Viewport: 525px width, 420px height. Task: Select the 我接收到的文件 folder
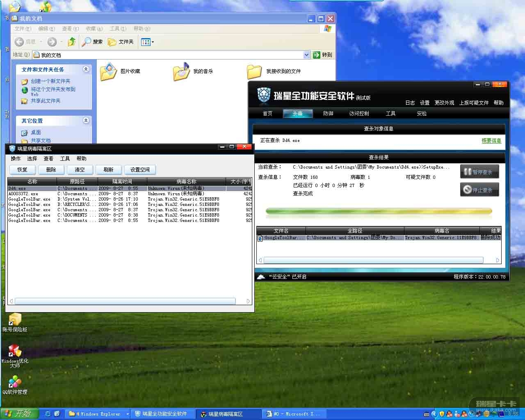[x=254, y=71]
